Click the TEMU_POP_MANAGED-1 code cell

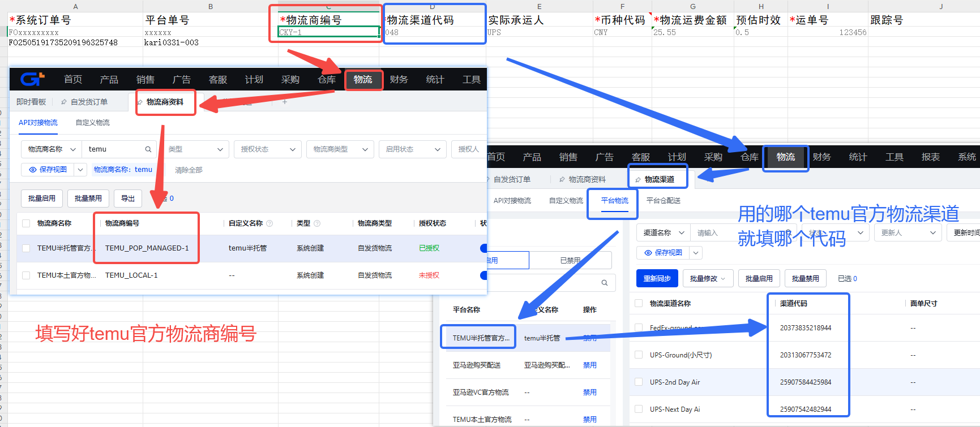[147, 248]
